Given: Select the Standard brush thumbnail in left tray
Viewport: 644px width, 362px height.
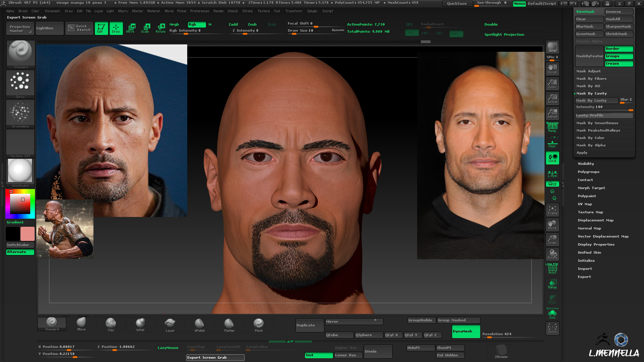Looking at the screenshot, I should point(21,55).
